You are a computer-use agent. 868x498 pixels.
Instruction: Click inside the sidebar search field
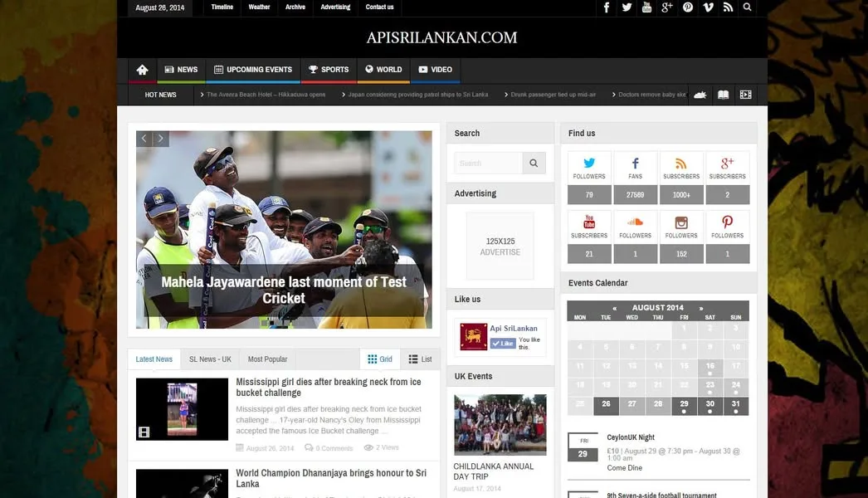[488, 163]
